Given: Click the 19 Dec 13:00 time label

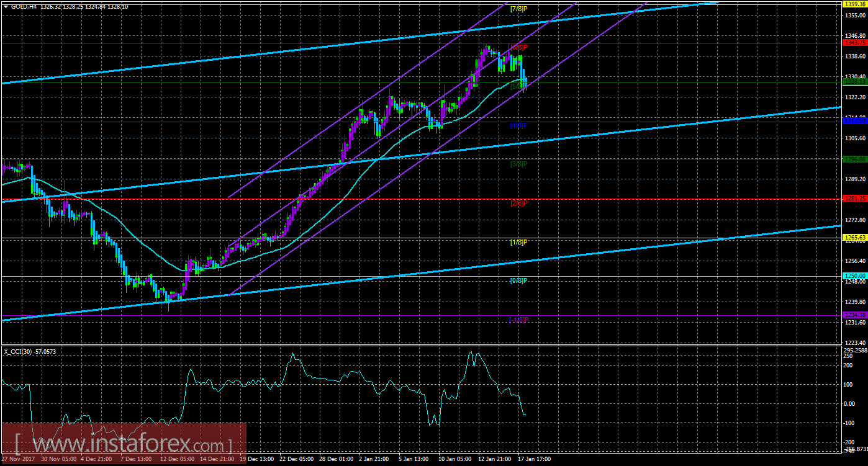Looking at the screenshot, I should 256,460.
